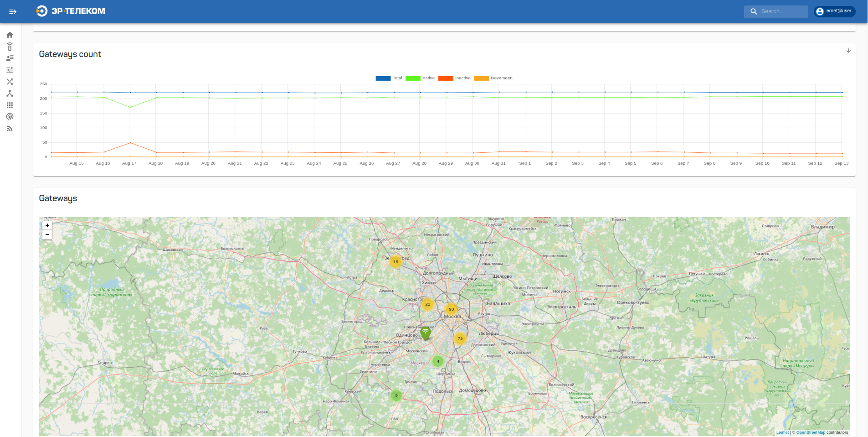868x437 pixels.
Task: Open the green map cluster labeled 9
Action: [396, 395]
